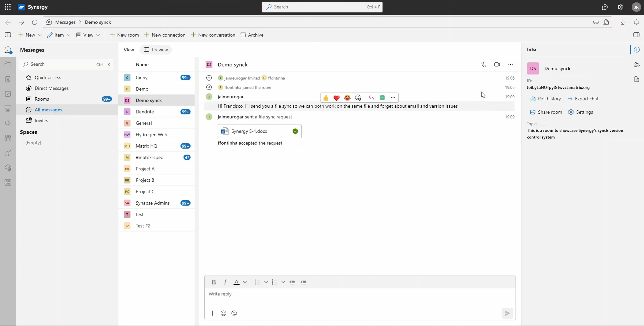Open the notifications bell icon

coord(636,22)
